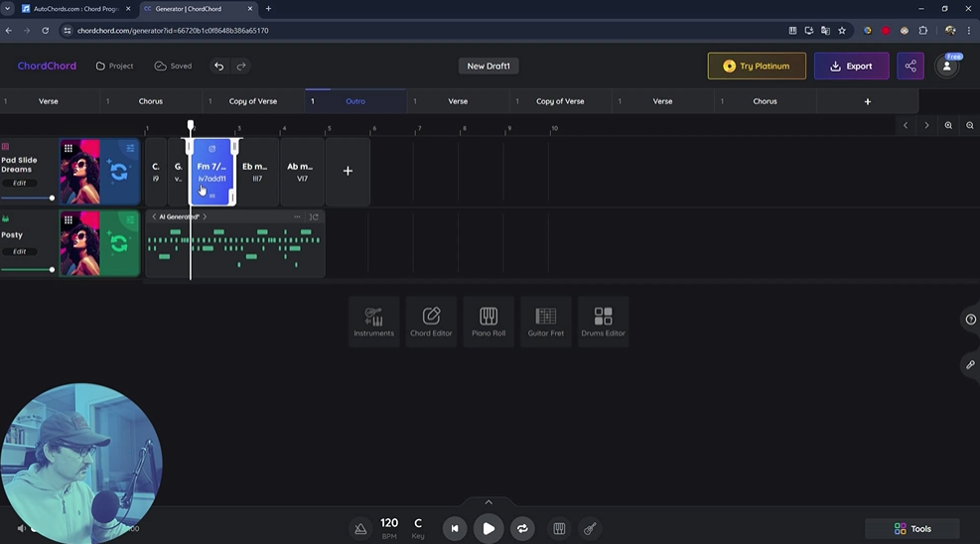Regenerate the Pad Slide Dreams track
This screenshot has height=544, width=980.
(119, 172)
